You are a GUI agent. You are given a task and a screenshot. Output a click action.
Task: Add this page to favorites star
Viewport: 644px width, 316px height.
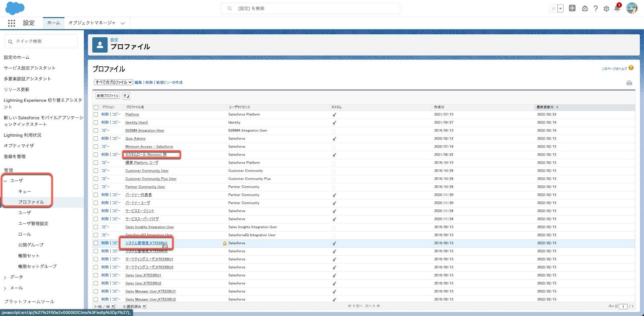coord(553,8)
